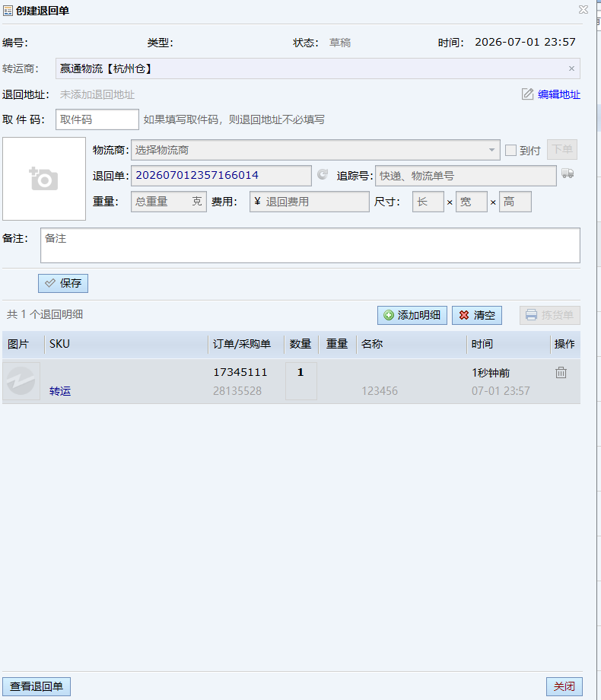Focus the 备注 text area
The height and width of the screenshot is (700, 601).
click(310, 246)
